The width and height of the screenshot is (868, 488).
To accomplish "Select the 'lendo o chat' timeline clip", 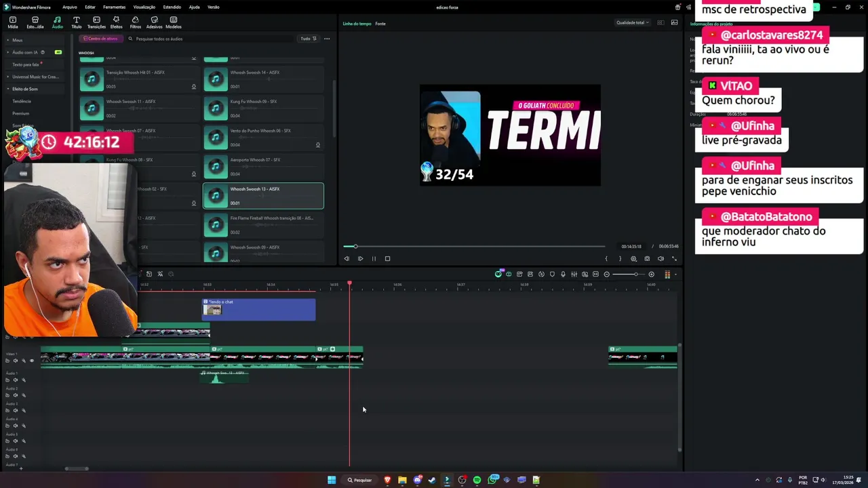I will [259, 309].
